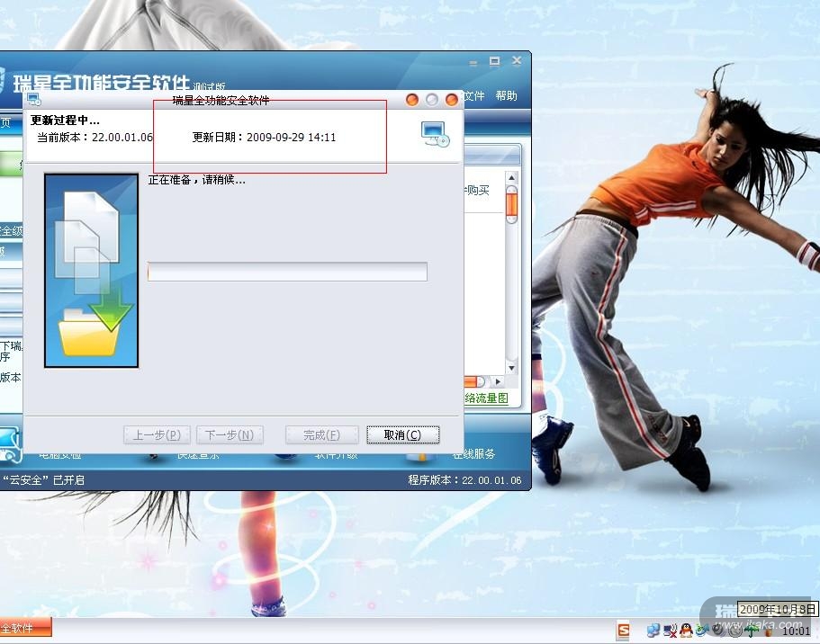
Task: Click the disabled 下一步(N) button
Action: (230, 435)
